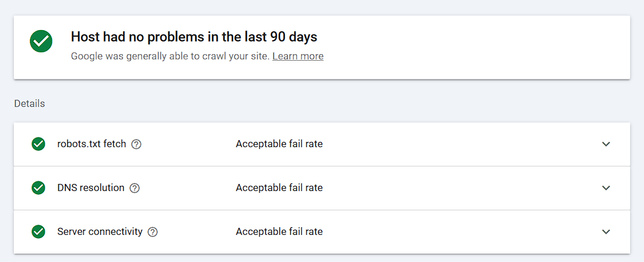Click the green check beside DNS resolution
Screen dimensions: 644x262
point(38,188)
